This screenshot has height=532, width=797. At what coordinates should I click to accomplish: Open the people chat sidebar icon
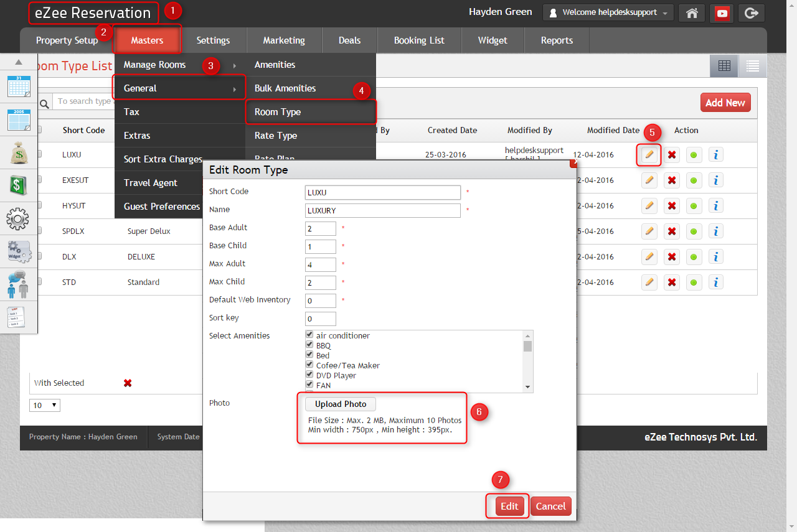point(19,284)
